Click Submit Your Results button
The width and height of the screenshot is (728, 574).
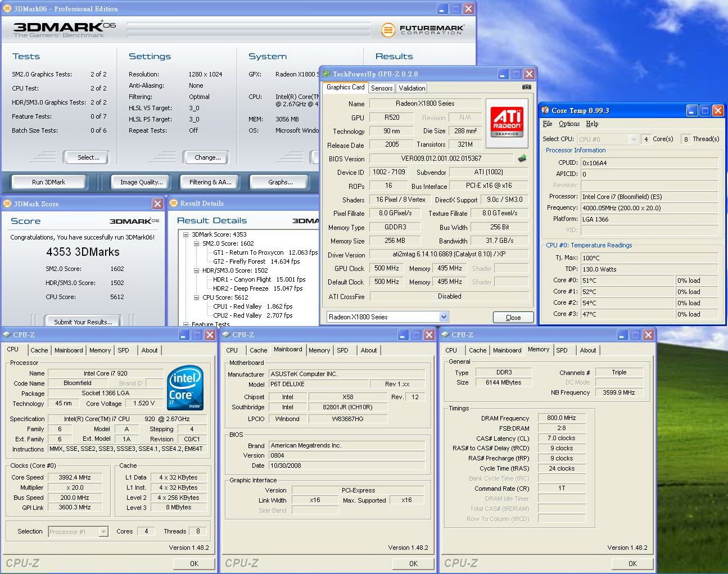83,322
